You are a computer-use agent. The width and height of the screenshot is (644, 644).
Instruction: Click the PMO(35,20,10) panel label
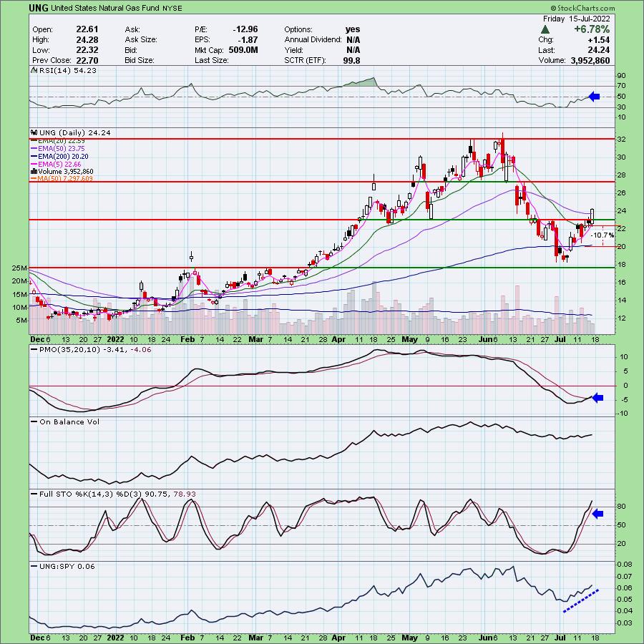[x=95, y=349]
